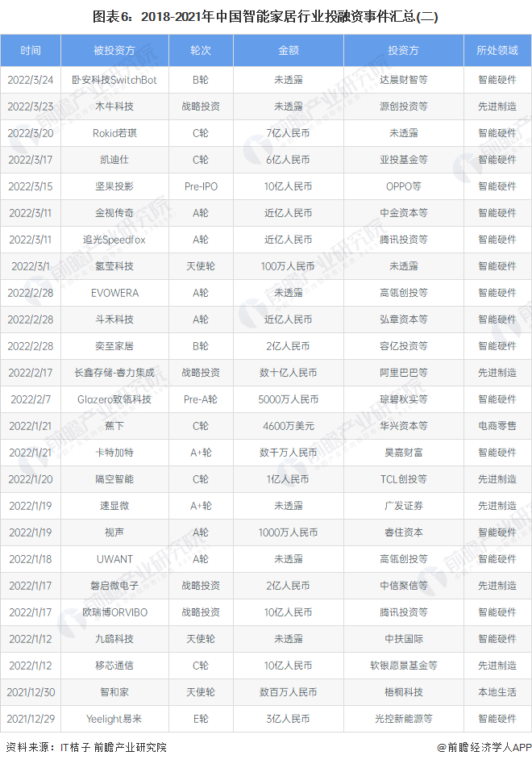Select the EVOWERA company cell

coord(114,293)
